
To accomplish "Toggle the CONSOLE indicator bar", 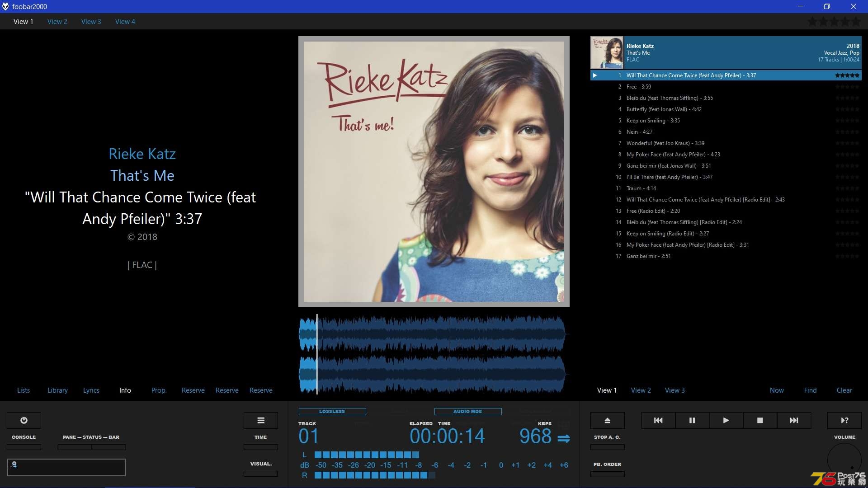I will coord(24,447).
